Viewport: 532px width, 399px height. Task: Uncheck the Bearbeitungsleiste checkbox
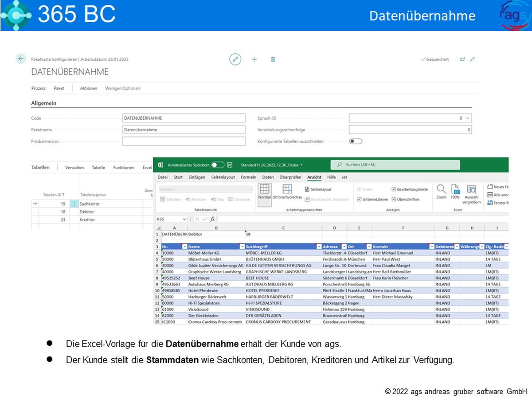(x=394, y=189)
